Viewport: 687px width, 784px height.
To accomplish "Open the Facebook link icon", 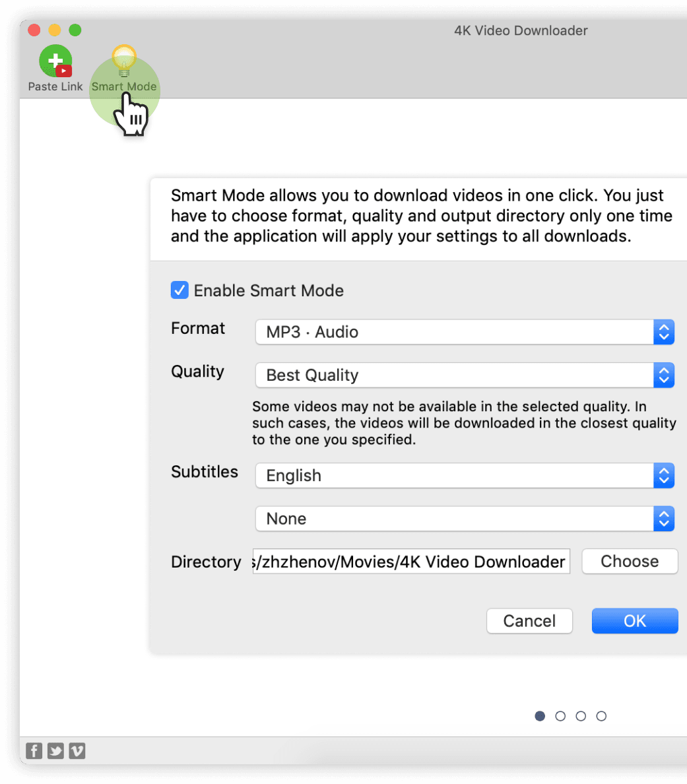I will 34,750.
